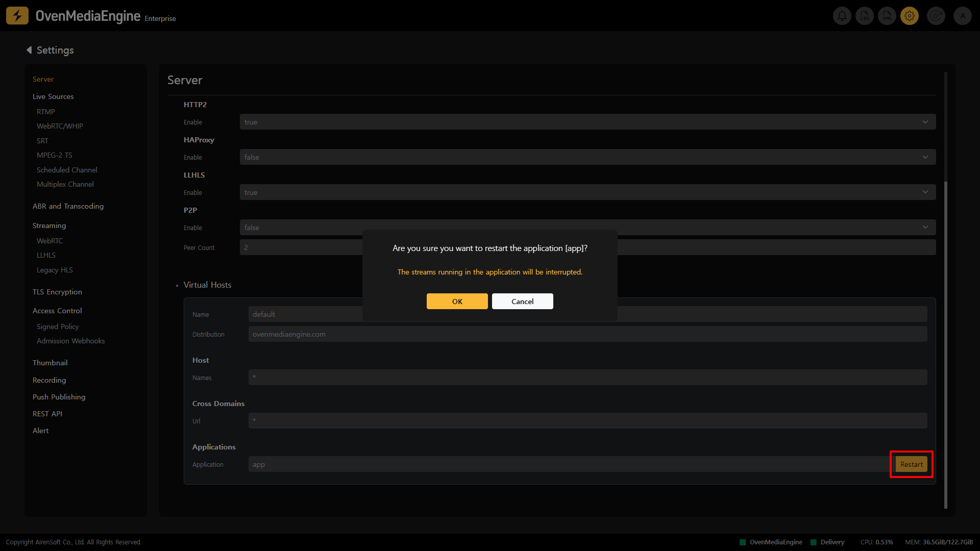
Task: Go back via the Settings arrow icon
Action: [x=29, y=50]
